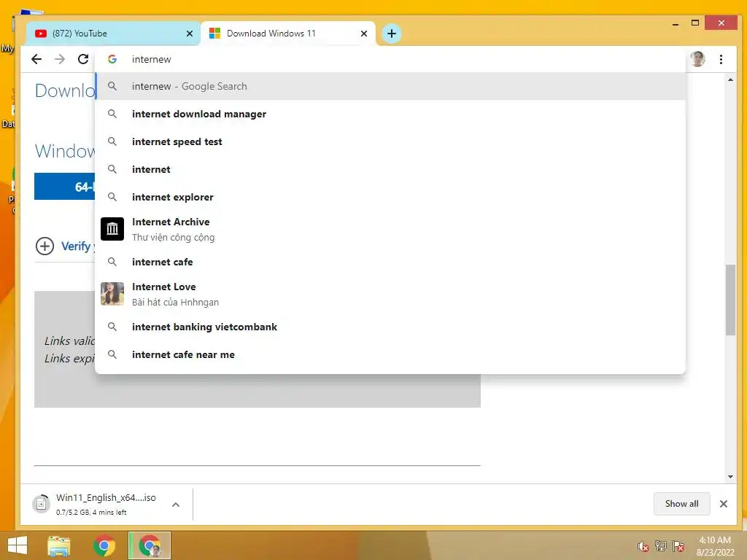Expand the download item chevron menu
Screen dimensions: 747x560
coord(176,505)
